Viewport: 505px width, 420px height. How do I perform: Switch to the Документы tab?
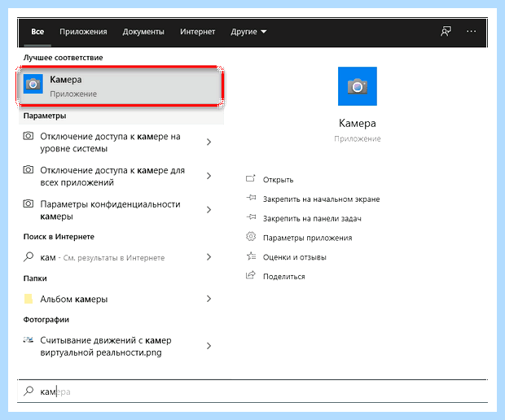tap(143, 32)
